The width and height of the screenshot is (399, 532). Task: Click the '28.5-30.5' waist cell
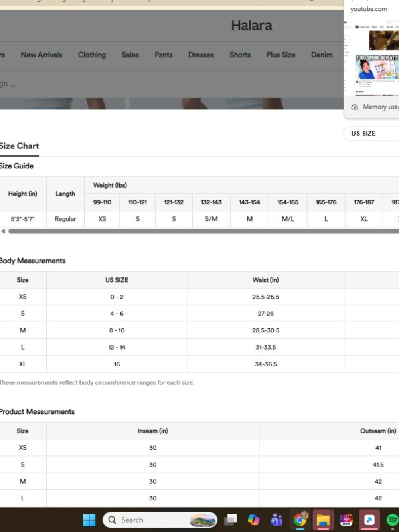(x=266, y=330)
